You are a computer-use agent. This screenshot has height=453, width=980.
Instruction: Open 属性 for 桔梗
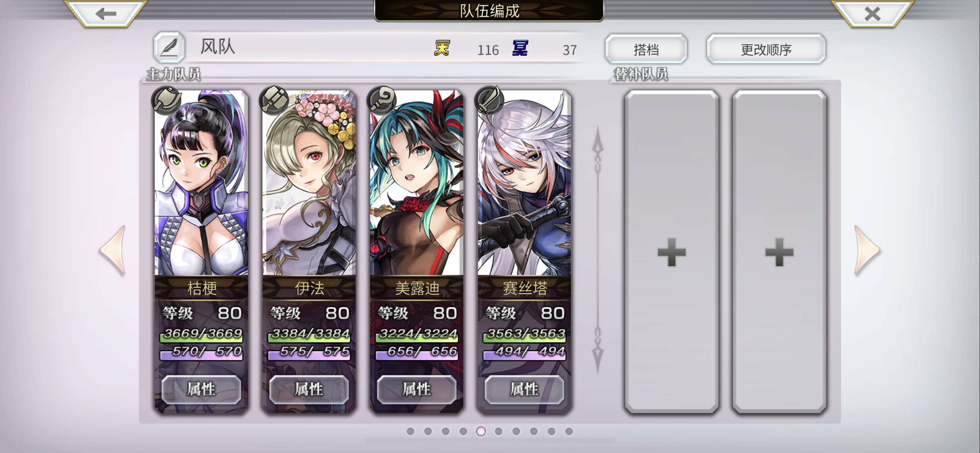[201, 390]
